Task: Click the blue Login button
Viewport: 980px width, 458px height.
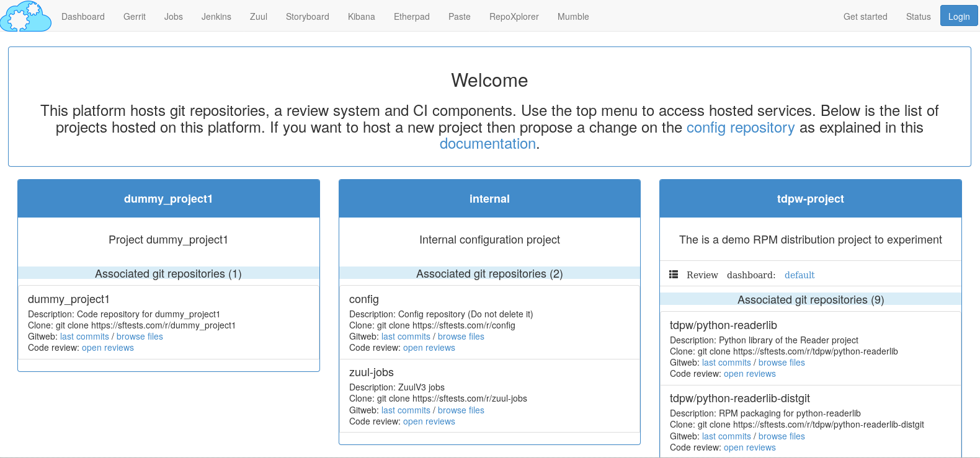Action: pyautogui.click(x=958, y=17)
